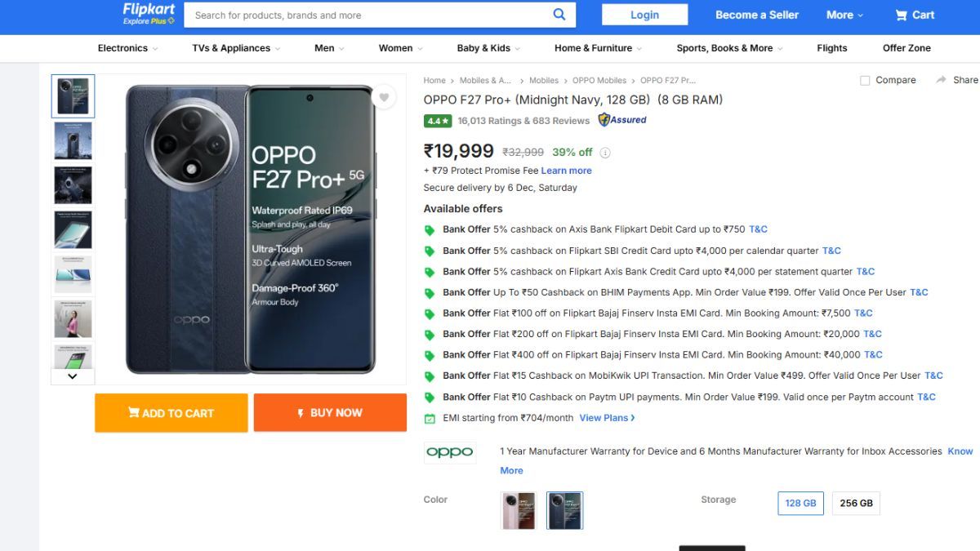Select the 128 GB storage option
The height and width of the screenshot is (551, 980).
click(x=800, y=503)
